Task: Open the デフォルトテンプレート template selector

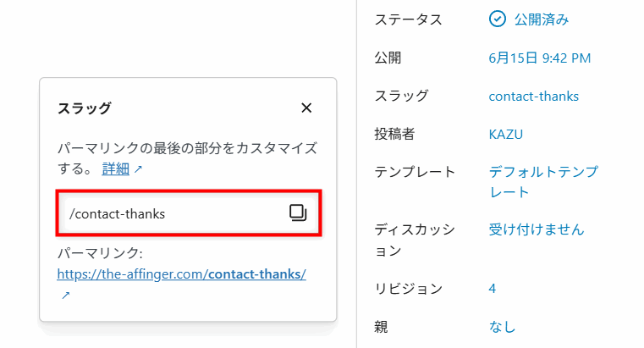Action: (x=543, y=181)
